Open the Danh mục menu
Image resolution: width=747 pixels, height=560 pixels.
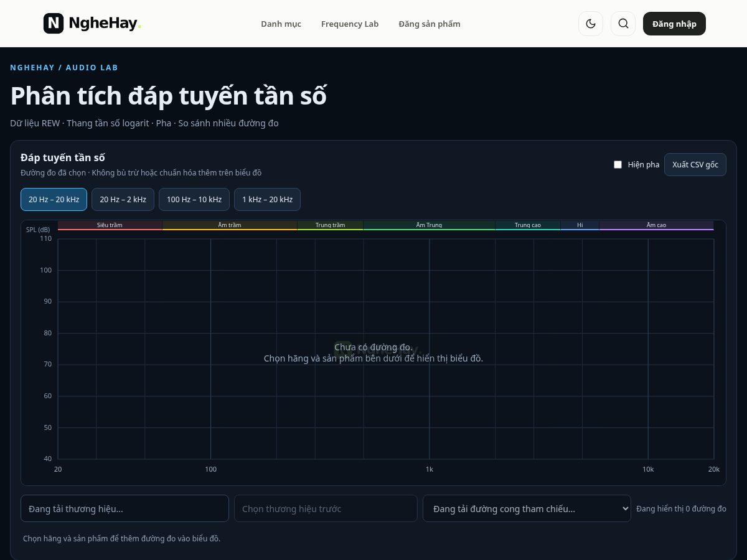[x=281, y=24]
